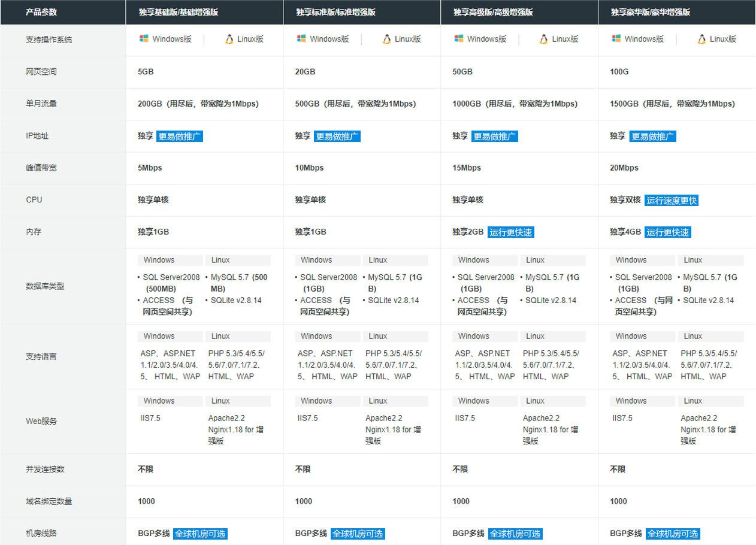The image size is (756, 545).
Task: Click the 并发连接数 row label
Action: (x=45, y=470)
